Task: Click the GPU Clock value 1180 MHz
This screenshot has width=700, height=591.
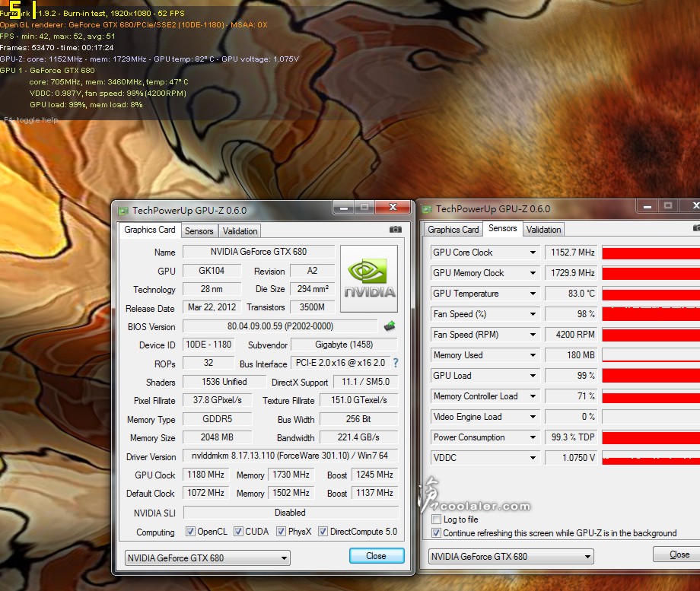Action: click(x=205, y=475)
